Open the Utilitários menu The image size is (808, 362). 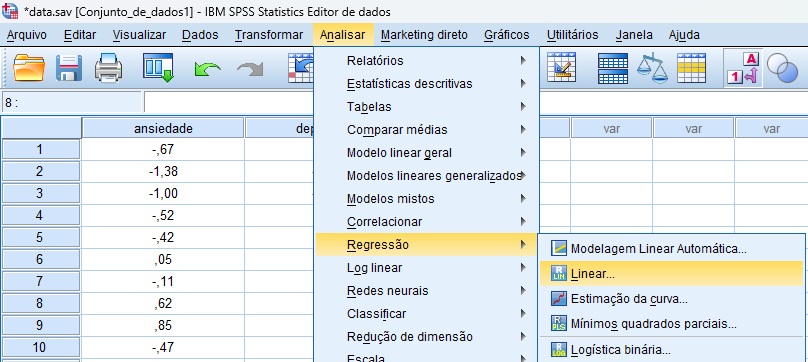[x=573, y=35]
